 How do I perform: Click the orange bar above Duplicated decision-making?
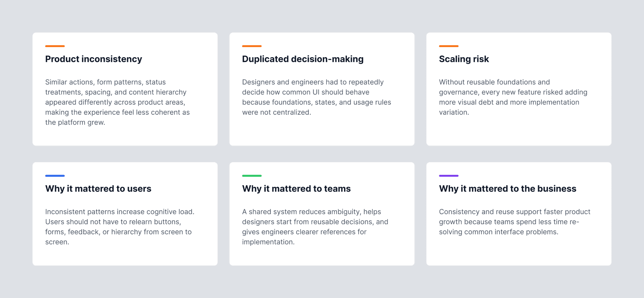pyautogui.click(x=252, y=46)
